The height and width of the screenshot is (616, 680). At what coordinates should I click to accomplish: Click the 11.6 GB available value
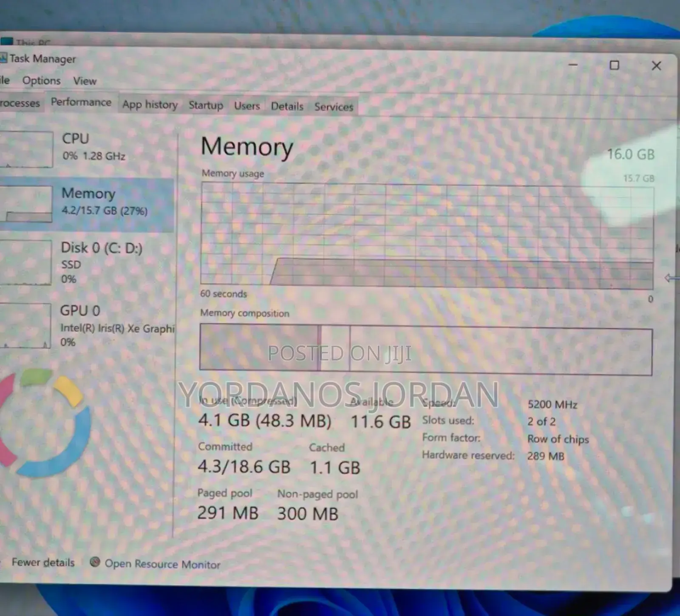pos(381,422)
